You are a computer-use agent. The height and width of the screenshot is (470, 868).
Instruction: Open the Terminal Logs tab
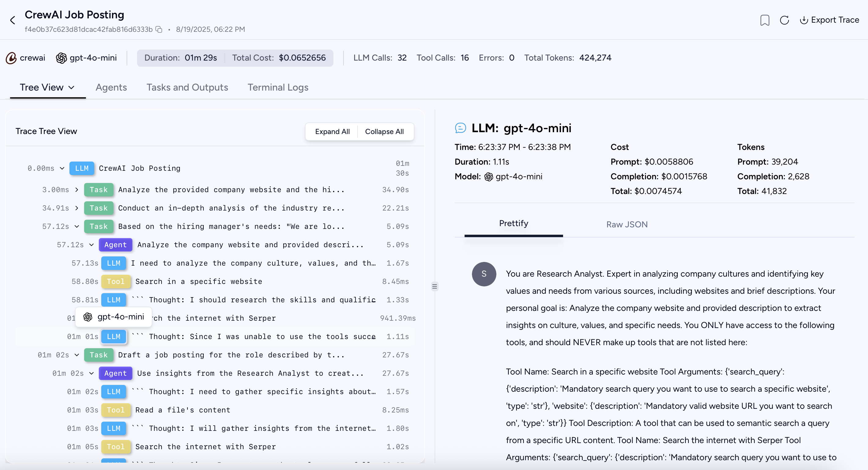click(278, 88)
